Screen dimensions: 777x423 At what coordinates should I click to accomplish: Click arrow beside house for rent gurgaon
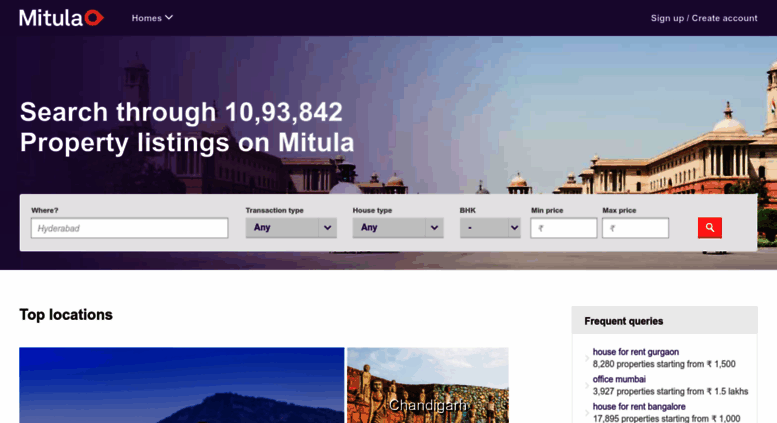tap(587, 358)
